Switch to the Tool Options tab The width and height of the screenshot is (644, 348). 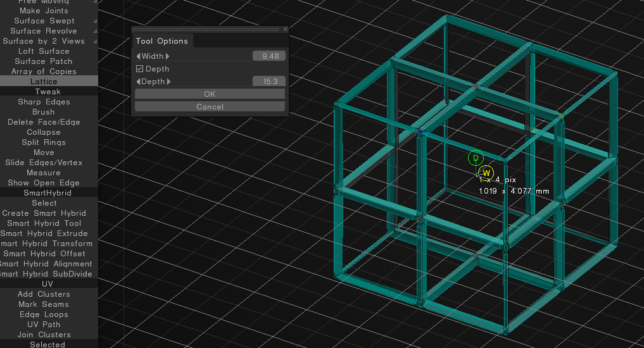tap(162, 41)
